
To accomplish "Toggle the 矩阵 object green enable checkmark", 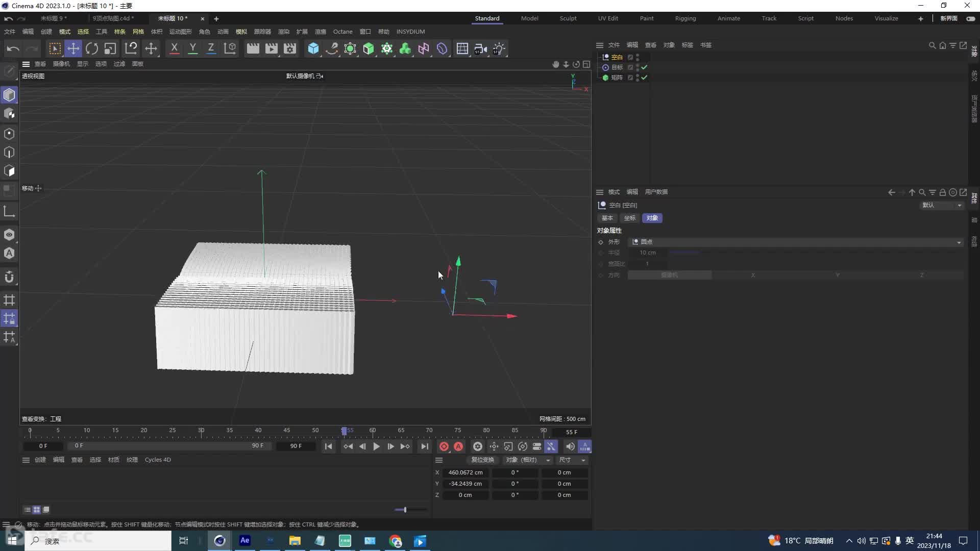I will 645,78.
